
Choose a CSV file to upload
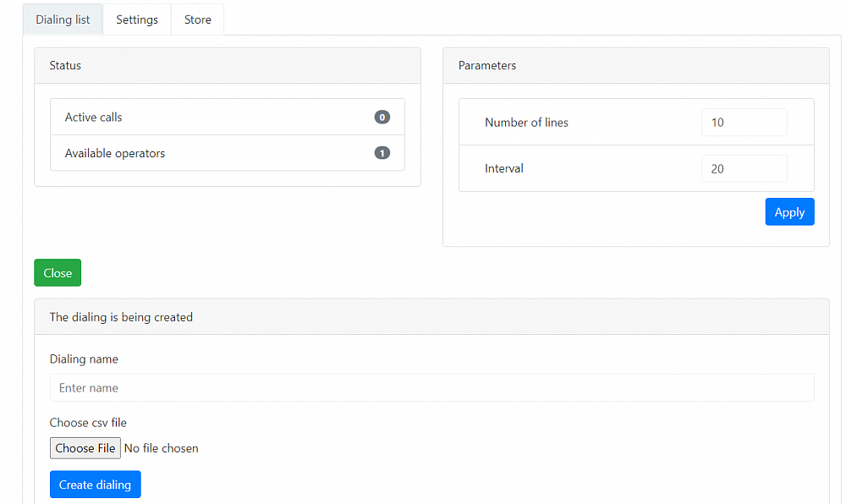pos(85,448)
